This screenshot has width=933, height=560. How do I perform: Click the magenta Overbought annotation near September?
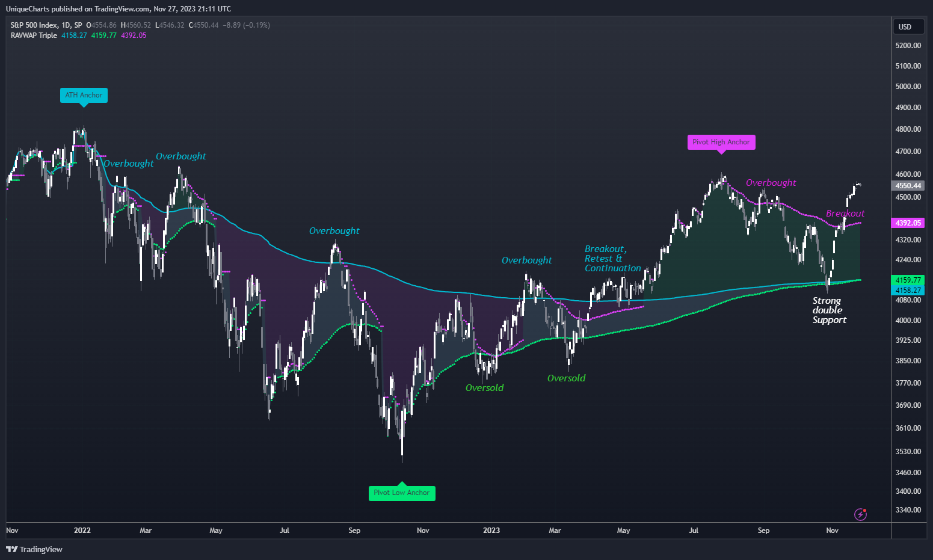(771, 183)
